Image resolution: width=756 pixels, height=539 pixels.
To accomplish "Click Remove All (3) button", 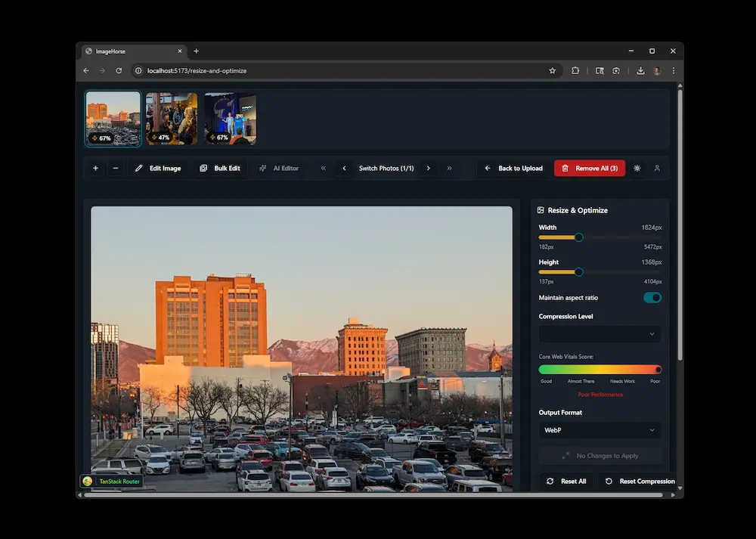I will (x=590, y=169).
